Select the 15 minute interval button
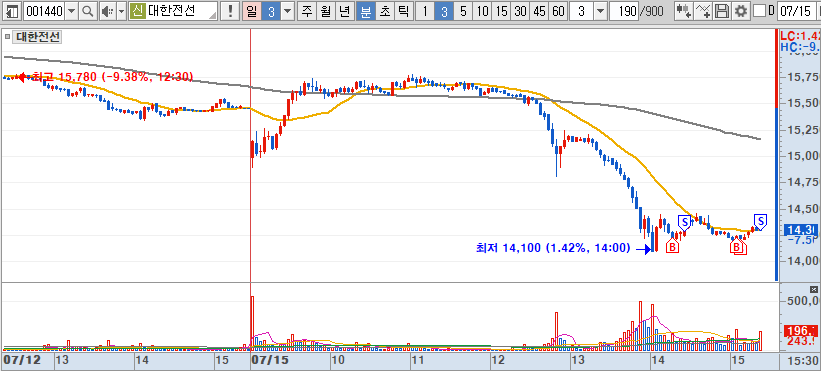This screenshot has width=821, height=371. tap(502, 11)
